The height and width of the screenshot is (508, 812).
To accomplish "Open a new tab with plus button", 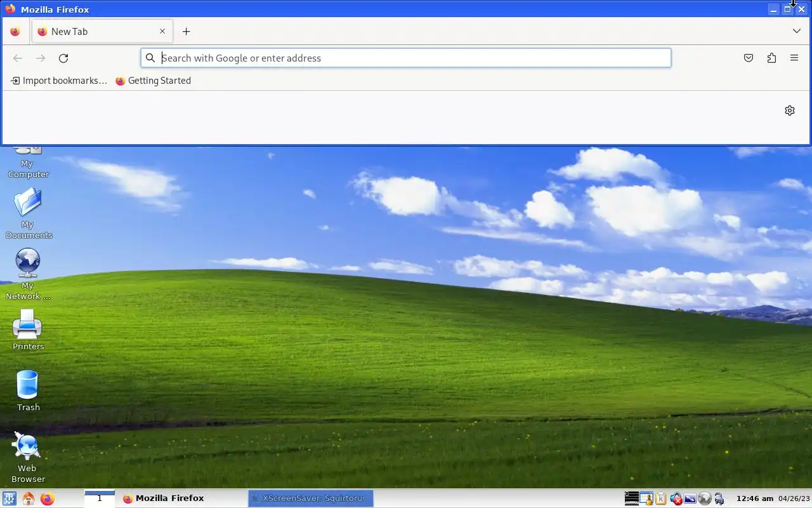I will click(x=186, y=31).
